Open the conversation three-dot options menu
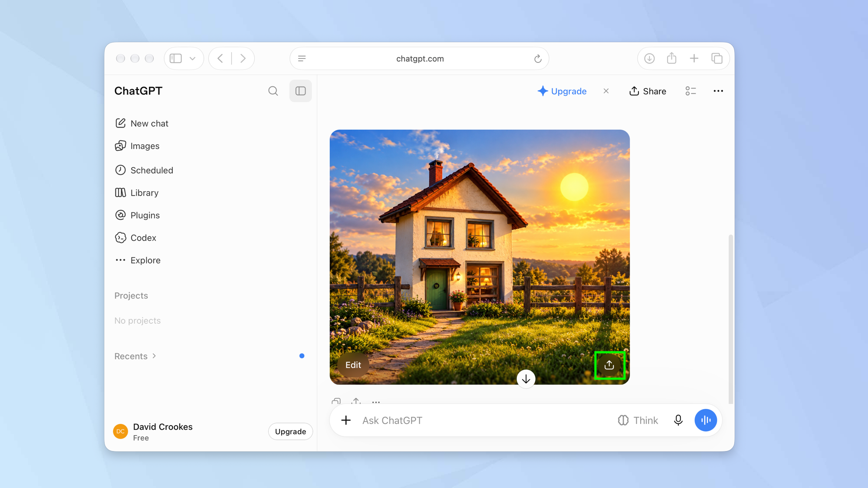 point(718,91)
